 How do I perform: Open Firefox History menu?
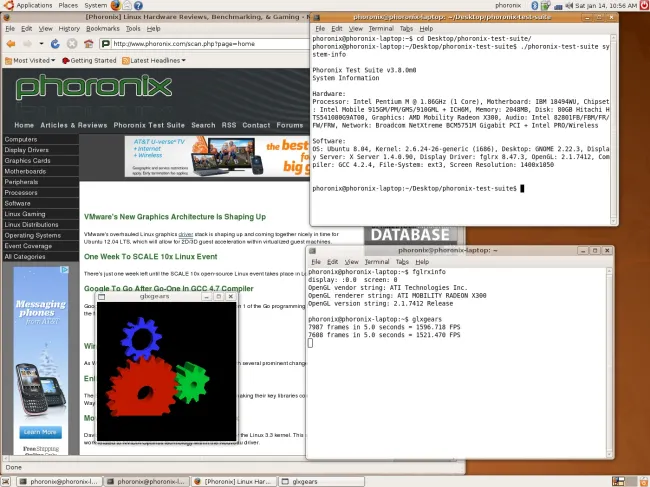click(x=69, y=29)
